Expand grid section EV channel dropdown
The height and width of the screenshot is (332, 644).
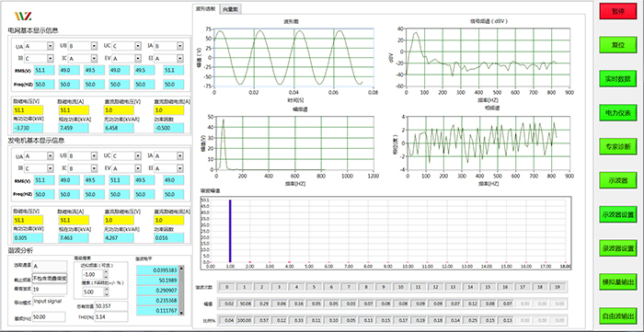pos(138,59)
